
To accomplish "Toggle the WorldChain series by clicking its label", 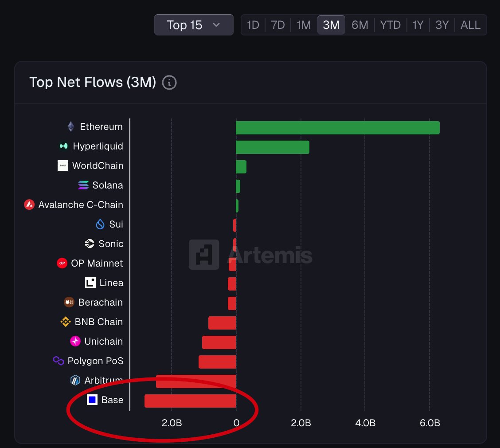I will pos(99,165).
